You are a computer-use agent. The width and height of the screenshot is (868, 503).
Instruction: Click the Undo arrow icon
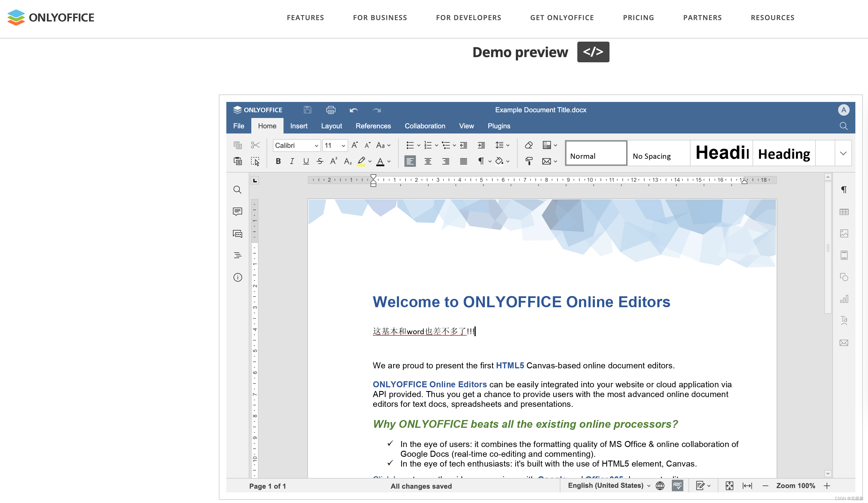[x=353, y=110]
